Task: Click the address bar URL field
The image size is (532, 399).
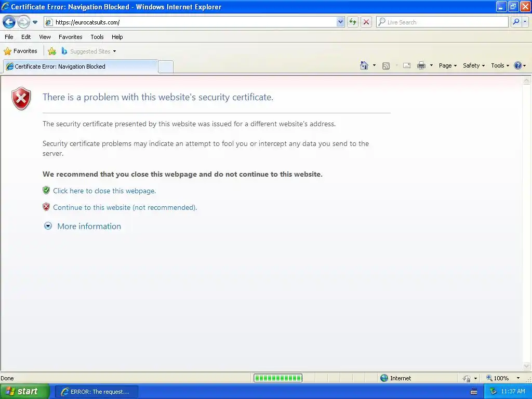Action: tap(194, 22)
